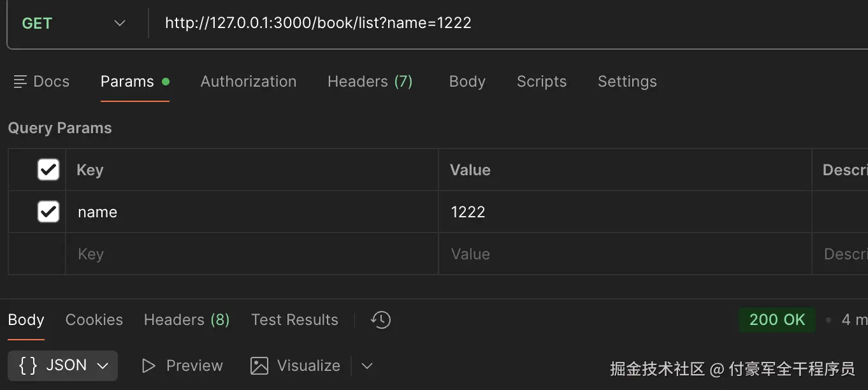The image size is (868, 390).
Task: Select the request Body tab
Action: tap(467, 82)
